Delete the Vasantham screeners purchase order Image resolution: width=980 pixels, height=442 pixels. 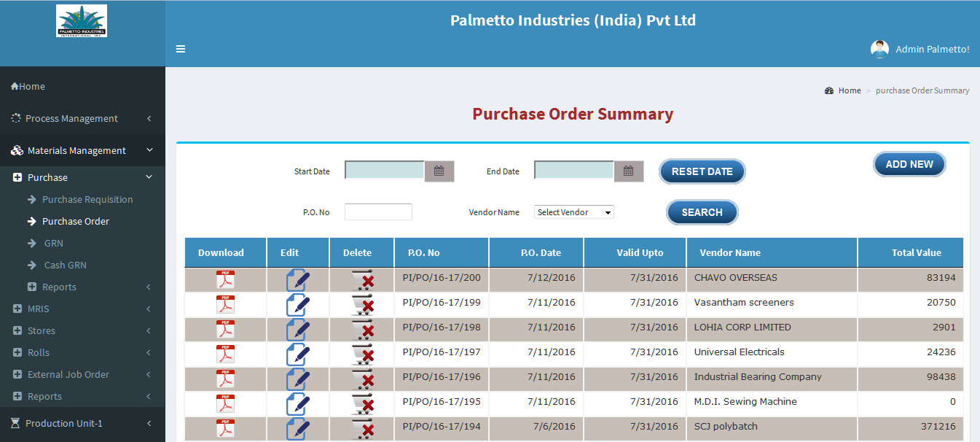363,306
